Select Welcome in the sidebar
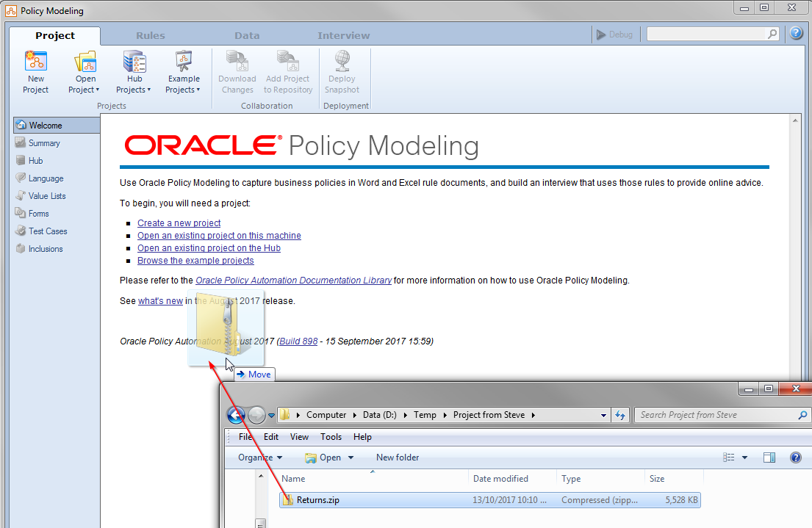This screenshot has width=812, height=528. (57, 126)
